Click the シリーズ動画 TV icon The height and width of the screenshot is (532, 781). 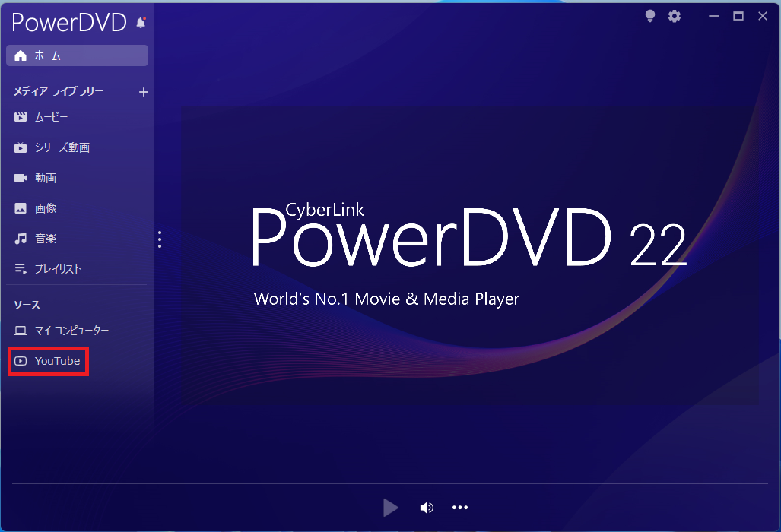click(x=21, y=147)
